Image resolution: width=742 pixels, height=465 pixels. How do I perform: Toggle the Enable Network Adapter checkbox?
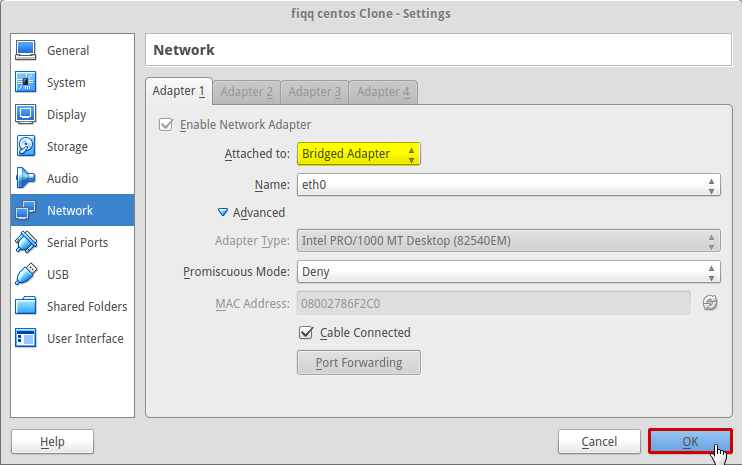point(166,125)
